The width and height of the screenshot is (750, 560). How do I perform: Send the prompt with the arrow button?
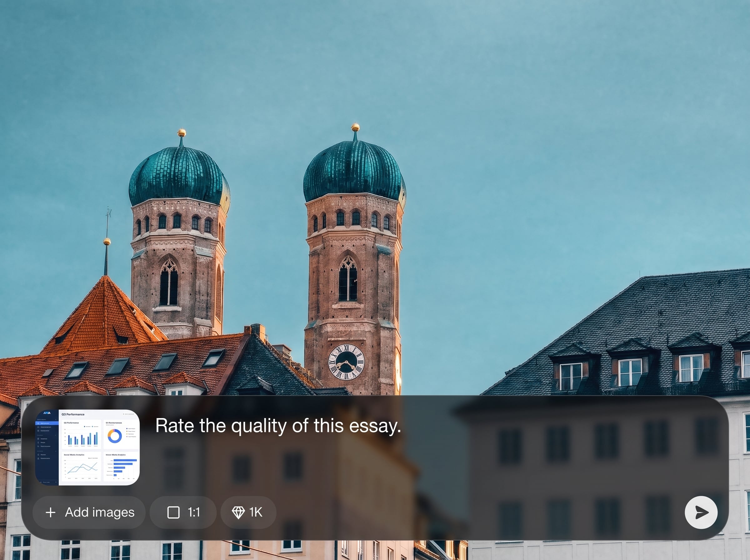701,512
